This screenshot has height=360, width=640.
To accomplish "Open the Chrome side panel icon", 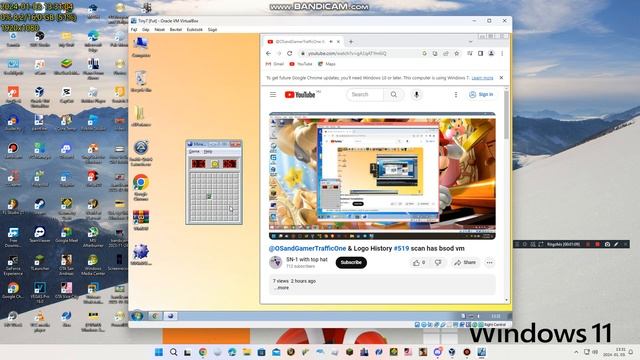I will click(x=480, y=53).
